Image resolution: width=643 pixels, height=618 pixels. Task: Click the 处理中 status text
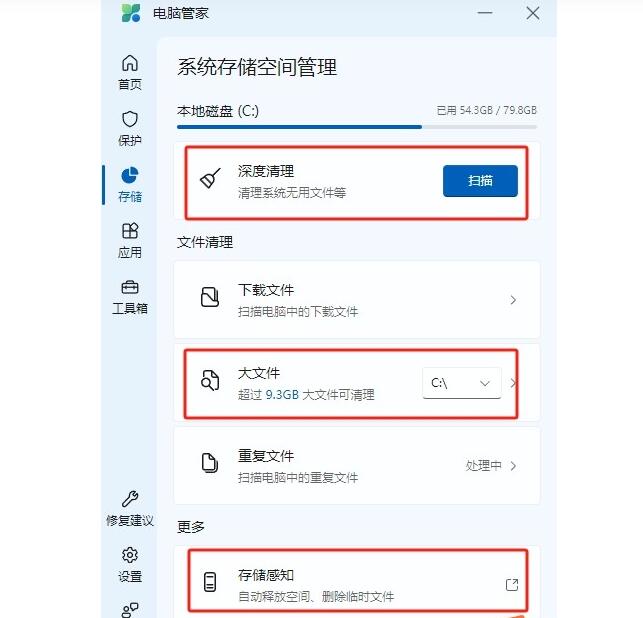point(483,466)
